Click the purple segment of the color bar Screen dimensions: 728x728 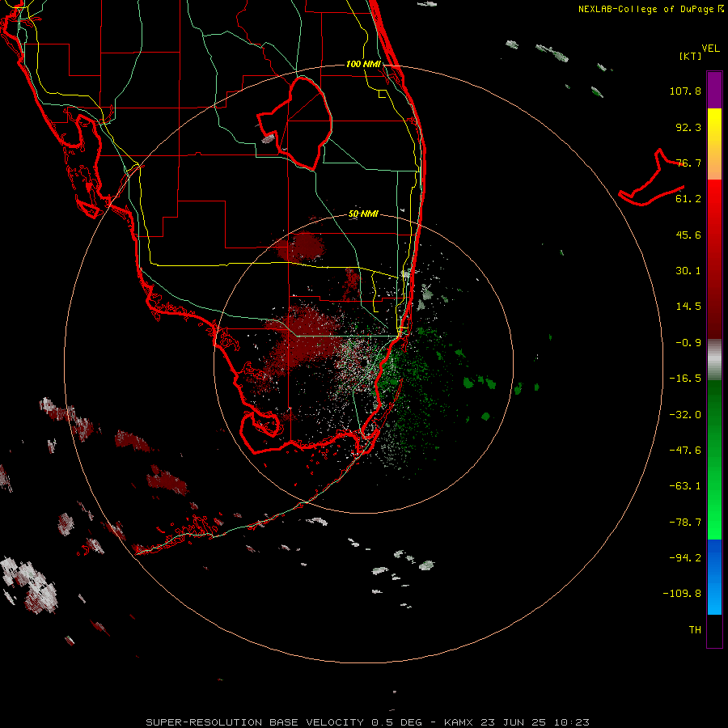click(714, 90)
